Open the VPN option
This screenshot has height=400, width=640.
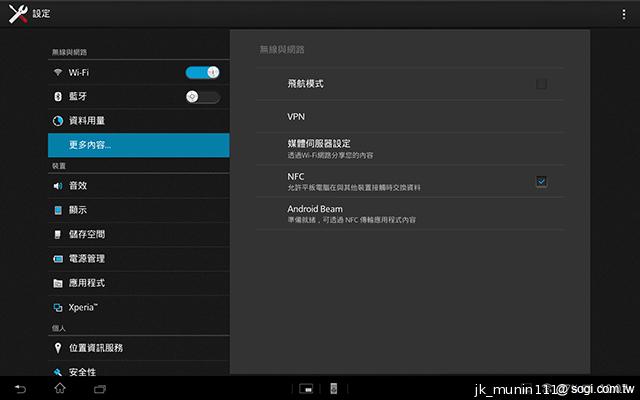pos(410,116)
